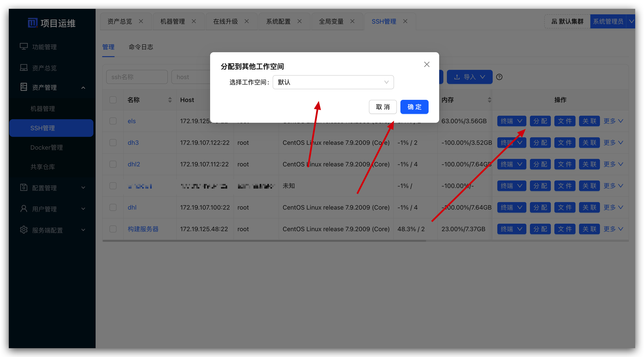Sort table by 内存 column arrows
Screen dimensions: 644x357
pyautogui.click(x=490, y=100)
